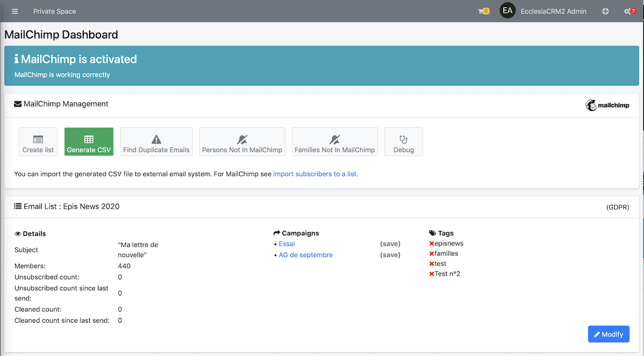Click (save) next to AG de septembre
The image size is (644, 356).
click(390, 255)
